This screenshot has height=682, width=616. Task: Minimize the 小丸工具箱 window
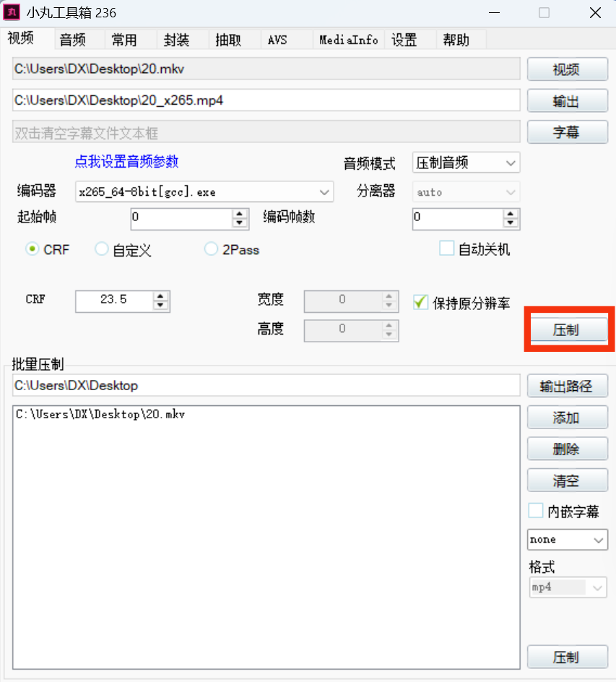(494, 12)
